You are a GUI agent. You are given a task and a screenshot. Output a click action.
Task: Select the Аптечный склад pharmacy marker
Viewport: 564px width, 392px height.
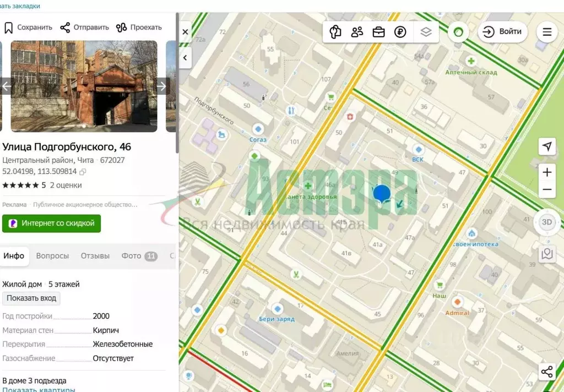[x=471, y=61]
